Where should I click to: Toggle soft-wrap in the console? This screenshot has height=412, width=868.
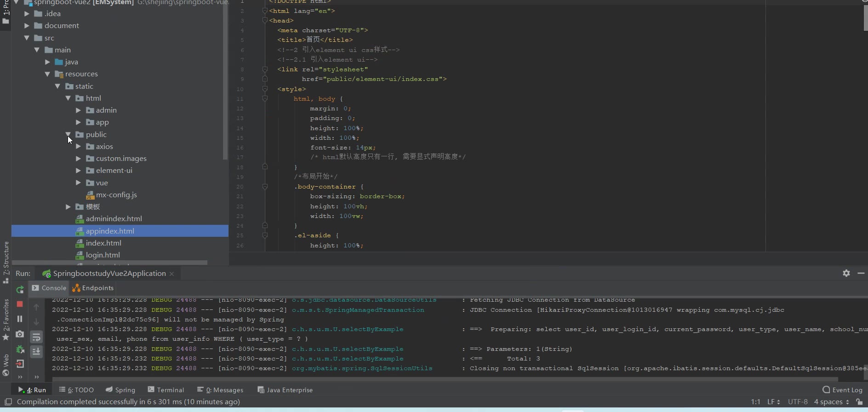tap(36, 337)
